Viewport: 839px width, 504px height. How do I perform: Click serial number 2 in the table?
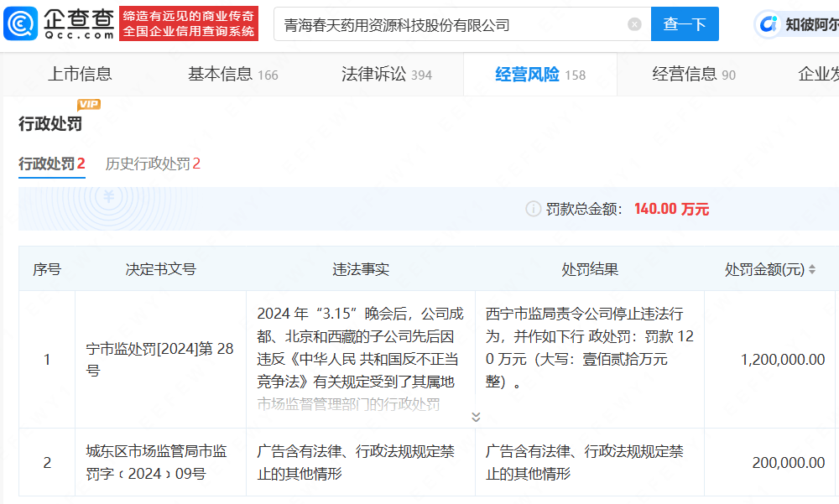[47, 462]
